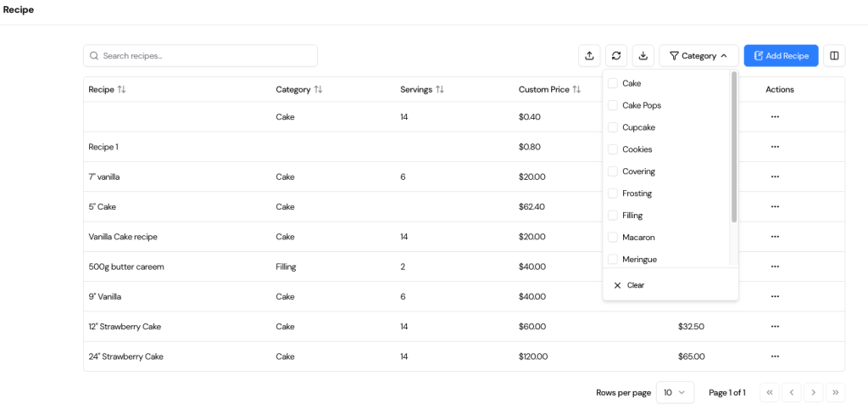The image size is (868, 415).
Task: Open actions menu for Recipe 1 row
Action: 774,147
